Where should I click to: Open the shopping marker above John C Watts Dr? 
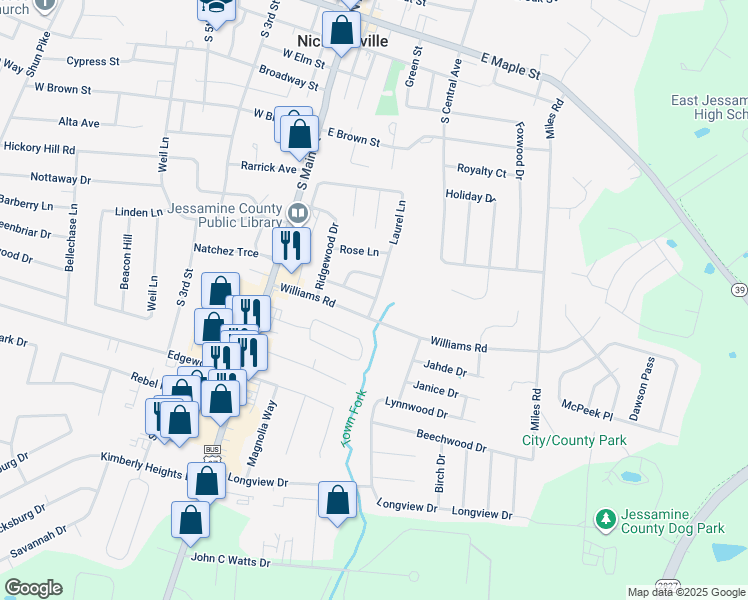tap(190, 520)
